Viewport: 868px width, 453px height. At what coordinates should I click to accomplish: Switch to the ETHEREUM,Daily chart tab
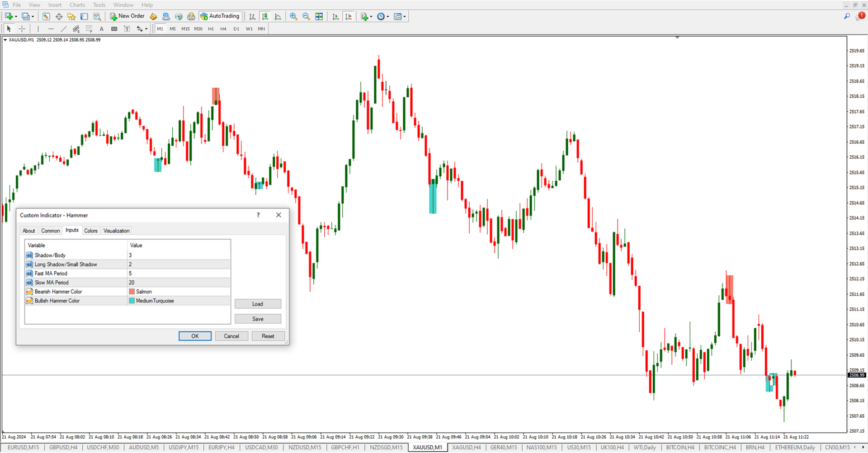(794, 447)
